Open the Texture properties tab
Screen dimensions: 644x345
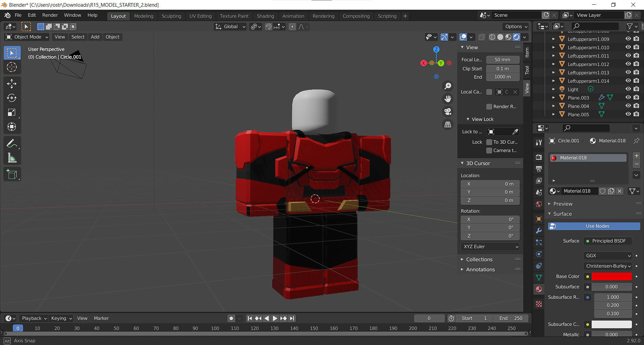click(x=539, y=304)
